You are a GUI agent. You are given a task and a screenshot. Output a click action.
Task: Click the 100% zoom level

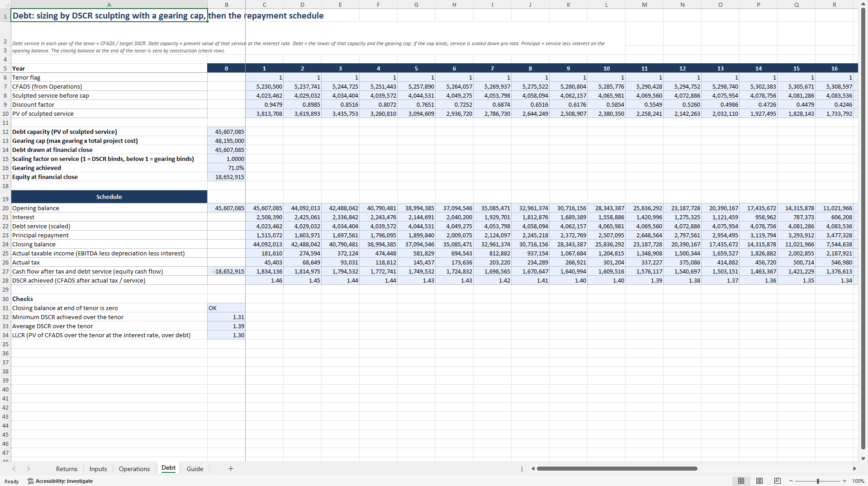[858, 481]
